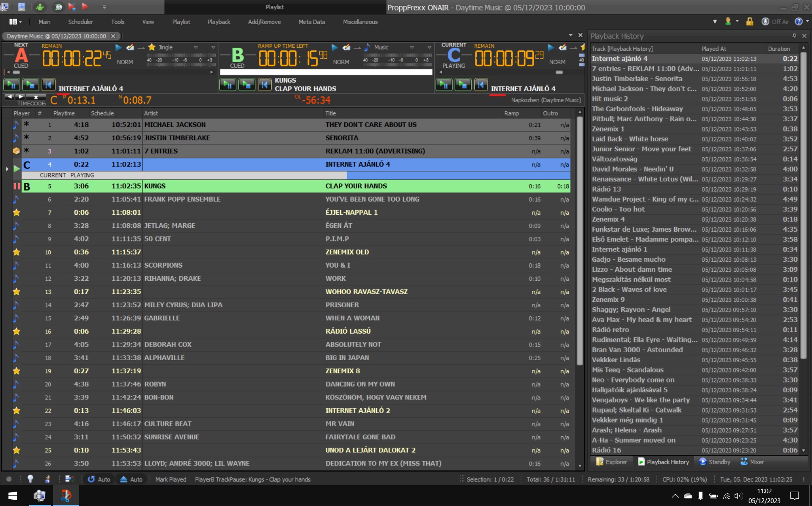Screen dimensions: 812x506
Task: Click Player A position slider thumb
Action: pos(16,72)
